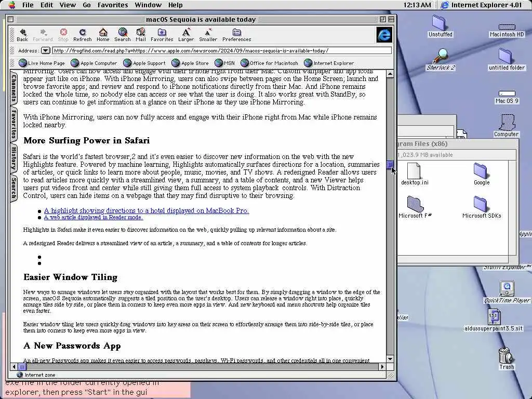Viewport: 532px width, 399px height.
Task: Click the horizontal scroll left arrow
Action: point(14,367)
